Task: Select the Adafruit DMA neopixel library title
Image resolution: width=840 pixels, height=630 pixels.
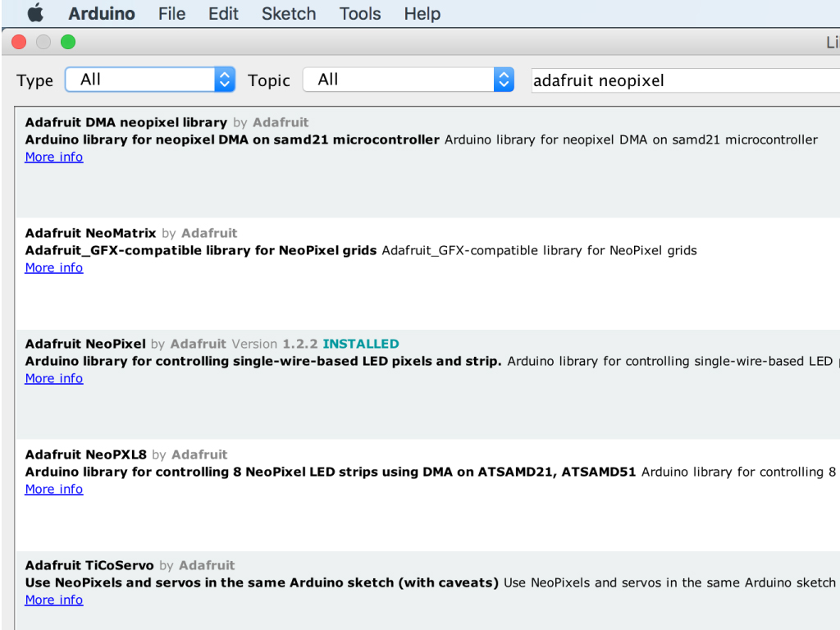Action: click(x=126, y=123)
